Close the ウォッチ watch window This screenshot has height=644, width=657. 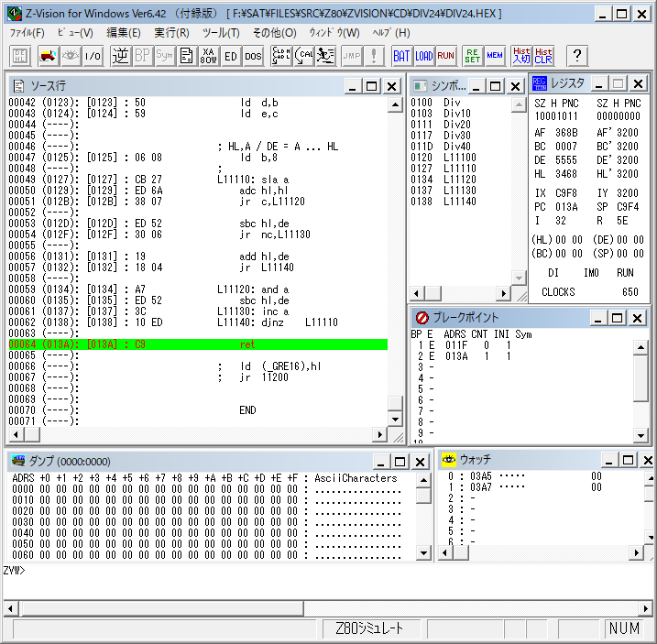pyautogui.click(x=648, y=461)
